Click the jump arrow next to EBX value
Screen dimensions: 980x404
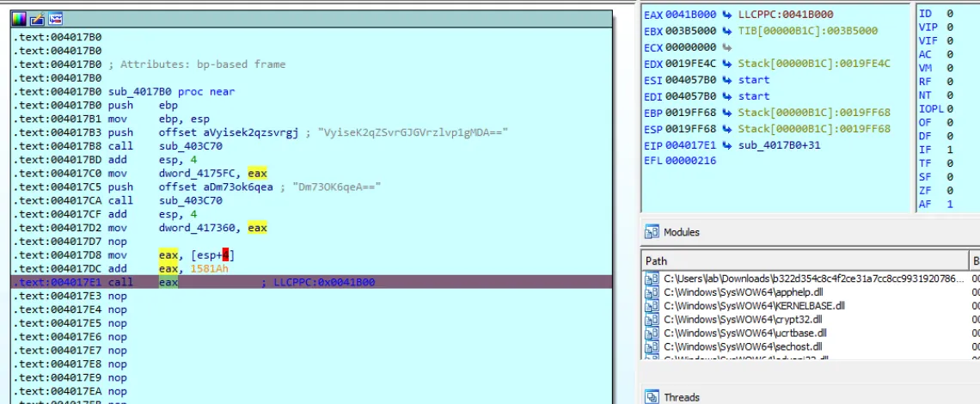pyautogui.click(x=727, y=31)
